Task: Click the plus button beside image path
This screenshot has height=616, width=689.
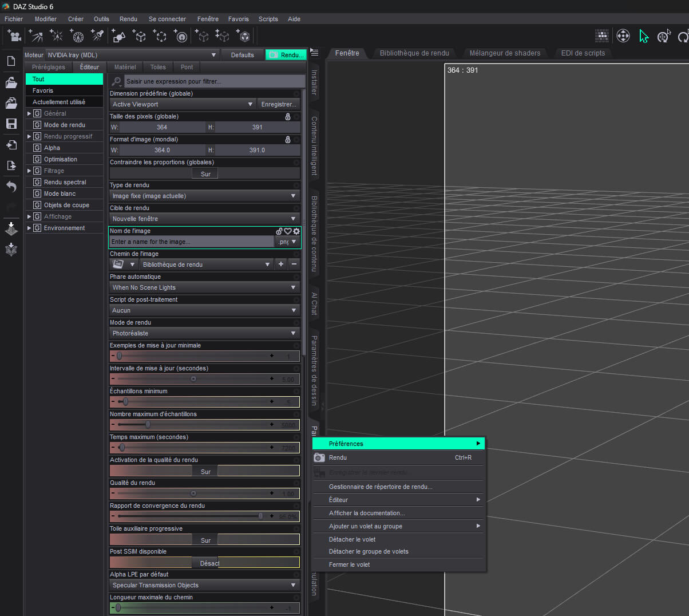Action: pyautogui.click(x=281, y=264)
